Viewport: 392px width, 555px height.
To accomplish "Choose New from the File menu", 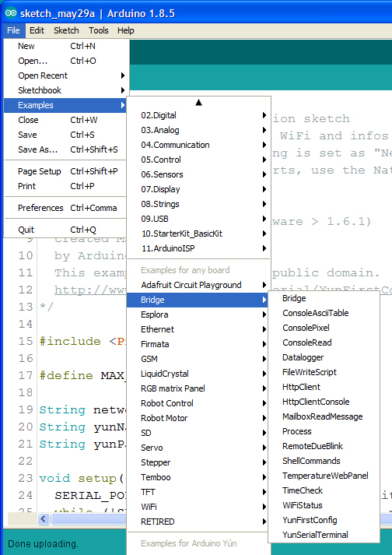I will (x=65, y=46).
